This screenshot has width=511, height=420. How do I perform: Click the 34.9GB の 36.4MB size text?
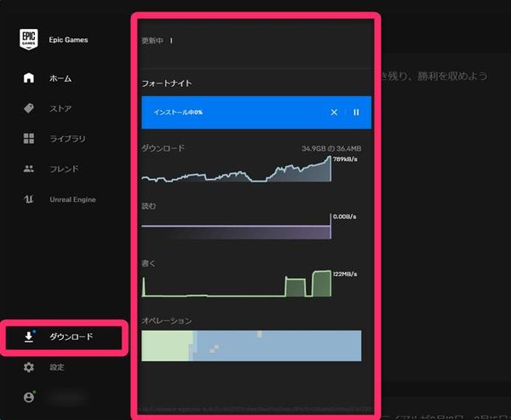331,149
